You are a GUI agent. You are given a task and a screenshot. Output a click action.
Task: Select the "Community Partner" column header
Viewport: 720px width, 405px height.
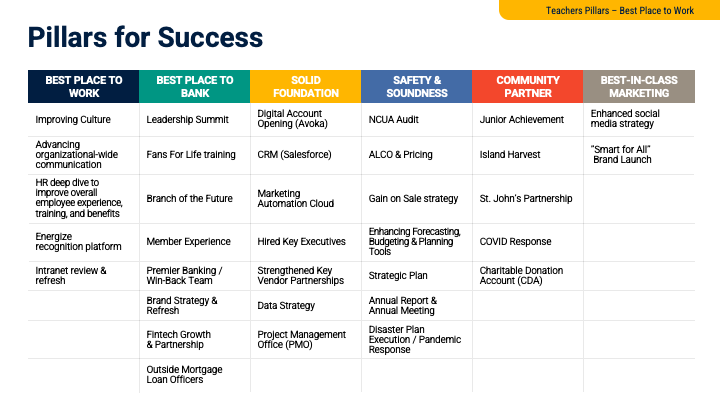(527, 87)
